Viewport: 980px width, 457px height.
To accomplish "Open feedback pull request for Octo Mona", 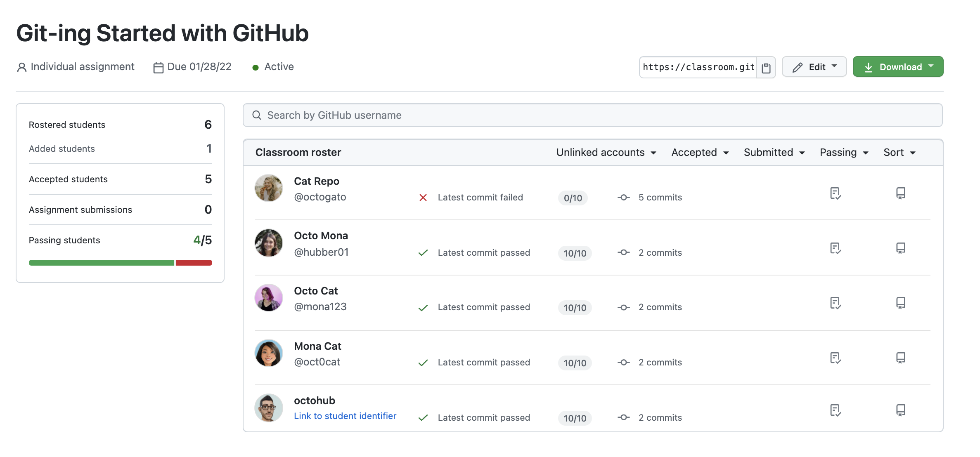I will (x=836, y=248).
